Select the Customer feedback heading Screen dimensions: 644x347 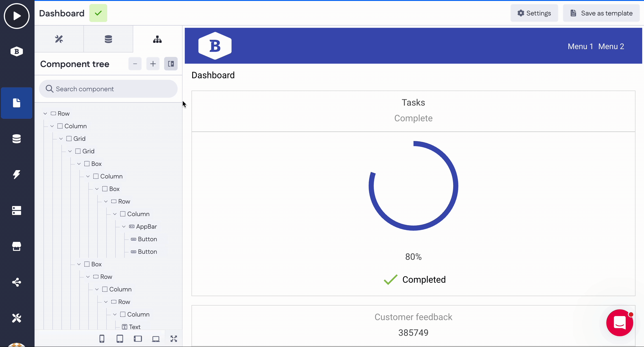point(413,317)
